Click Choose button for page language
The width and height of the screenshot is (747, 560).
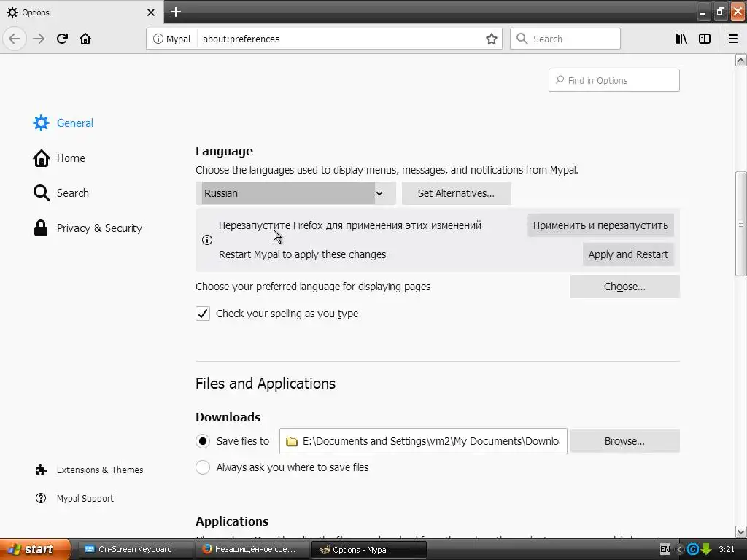[624, 287]
